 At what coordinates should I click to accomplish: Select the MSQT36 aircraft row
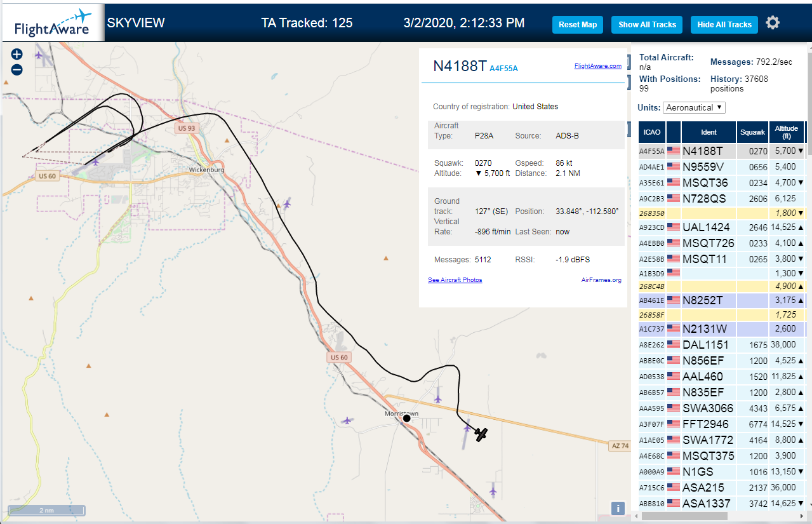click(x=722, y=183)
